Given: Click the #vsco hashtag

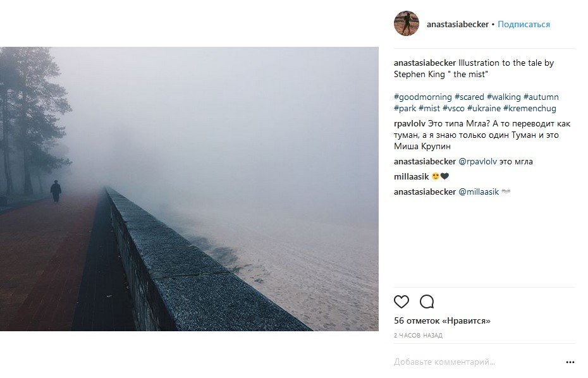Looking at the screenshot, I should coord(453,109).
